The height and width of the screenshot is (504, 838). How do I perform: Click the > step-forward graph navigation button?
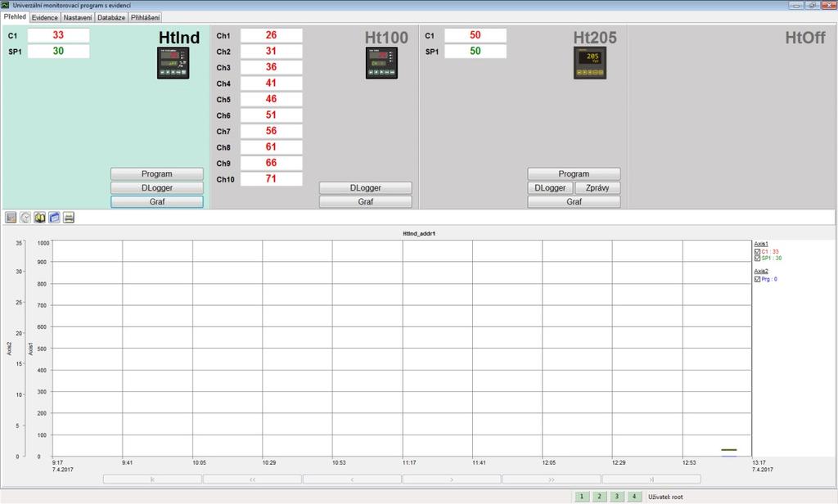(x=452, y=479)
